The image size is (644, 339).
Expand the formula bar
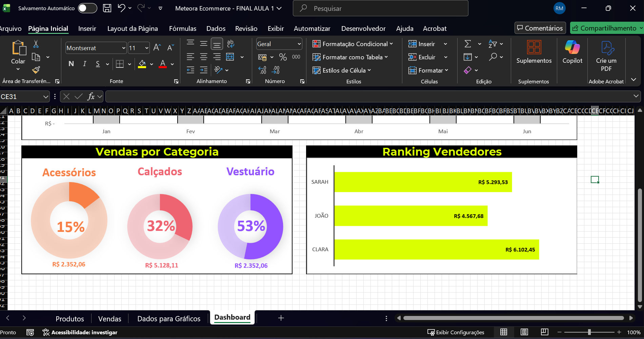tap(636, 97)
